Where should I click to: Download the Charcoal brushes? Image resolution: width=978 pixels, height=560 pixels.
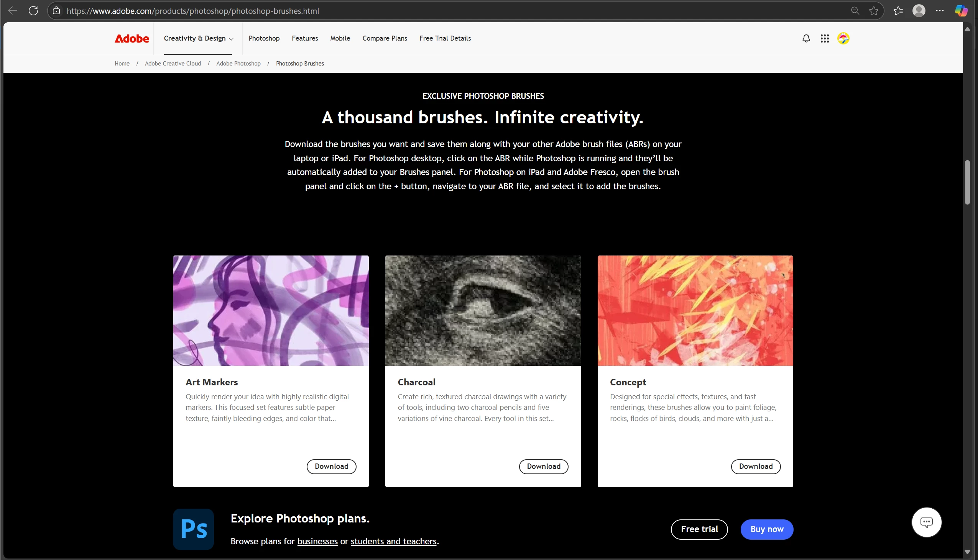[x=543, y=466]
